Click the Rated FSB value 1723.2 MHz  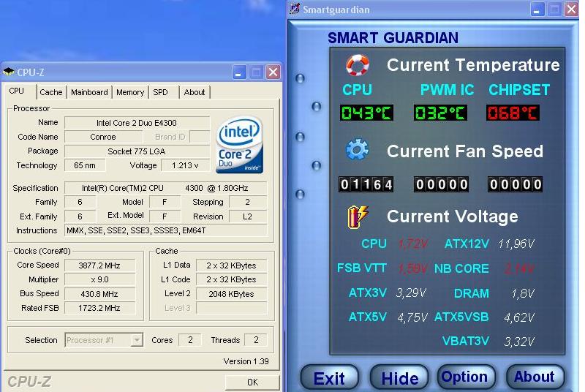pyautogui.click(x=99, y=308)
